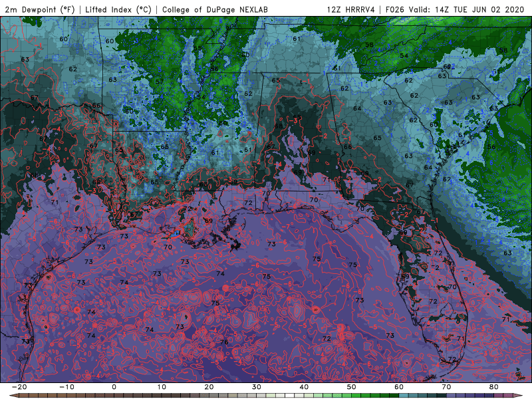This screenshot has width=532, height=399.
Task: Click the '30' colorbar scale label
Action: coord(257,387)
